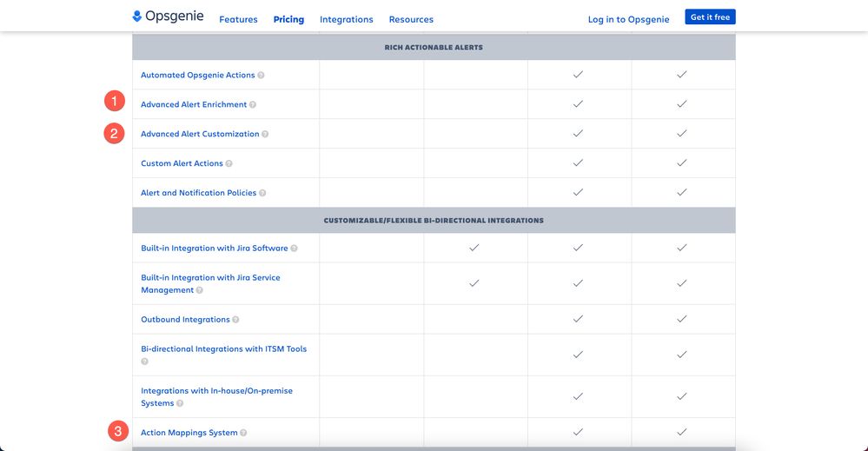The height and width of the screenshot is (451, 868).
Task: Open Integrations in top navigation
Action: click(347, 19)
